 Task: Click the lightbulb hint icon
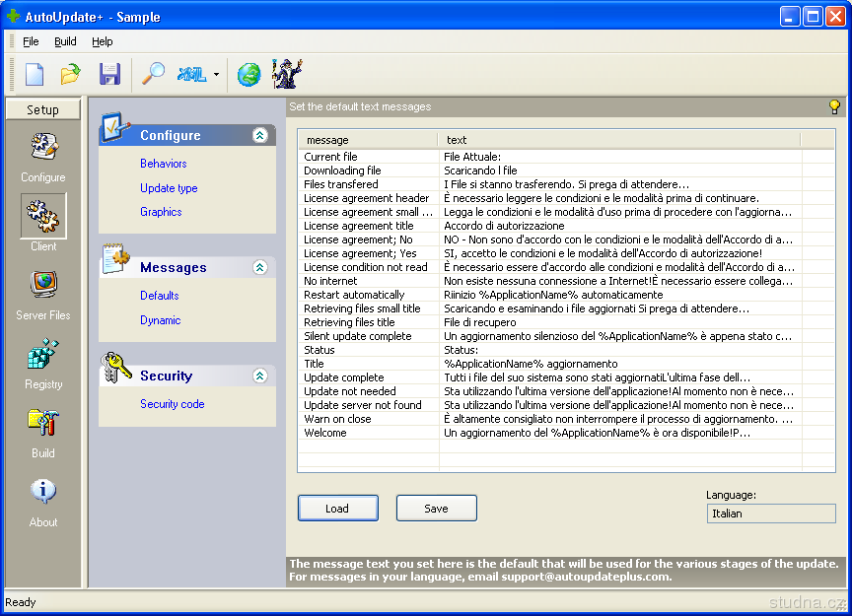click(x=834, y=106)
